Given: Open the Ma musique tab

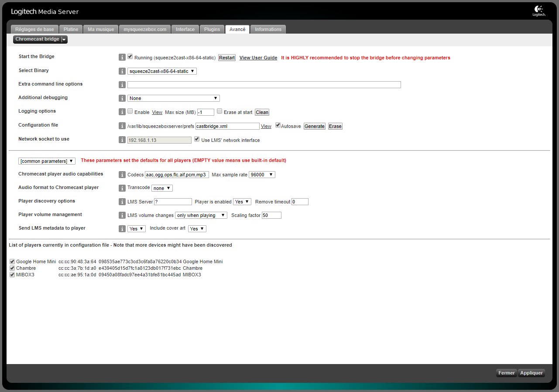Looking at the screenshot, I should click(101, 29).
